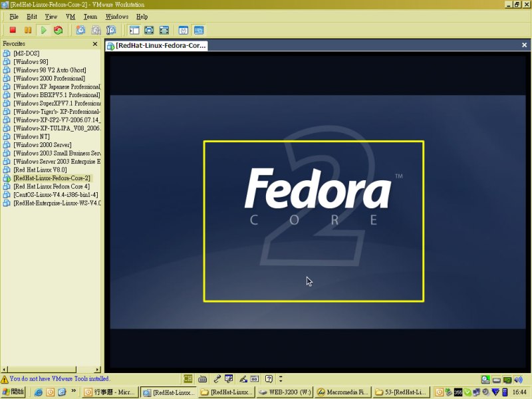Click the orange Suspend toolbar button
532x399 pixels.
(28, 30)
